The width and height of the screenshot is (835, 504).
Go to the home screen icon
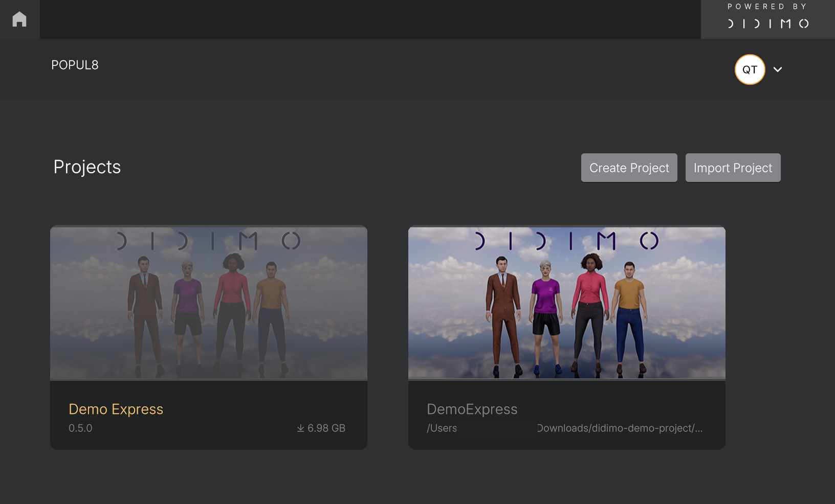pyautogui.click(x=19, y=19)
